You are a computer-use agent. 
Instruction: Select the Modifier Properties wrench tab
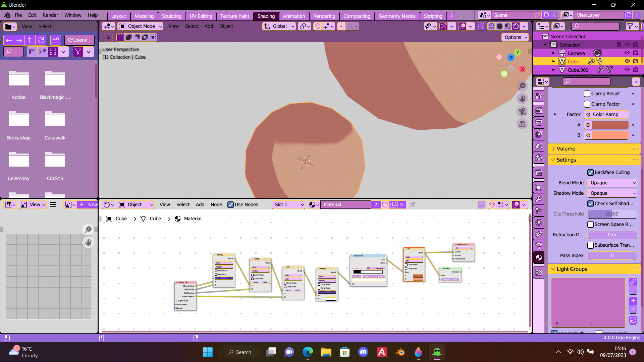[x=539, y=199]
